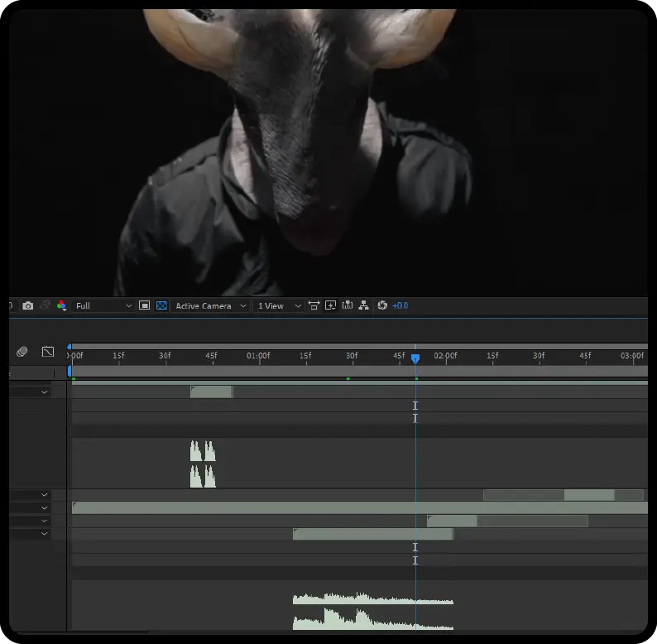Open the Active Camera dropdown
Image resolution: width=657 pixels, height=644 pixels.
(x=210, y=305)
